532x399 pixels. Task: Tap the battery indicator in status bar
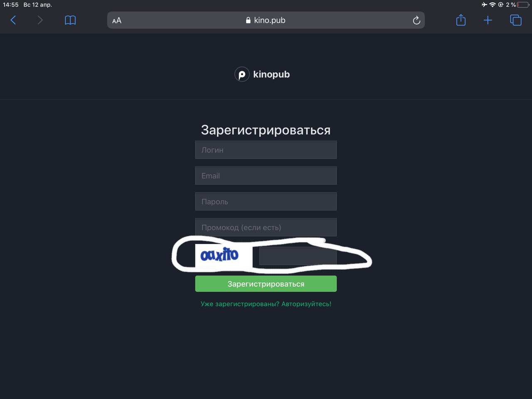coord(523,5)
